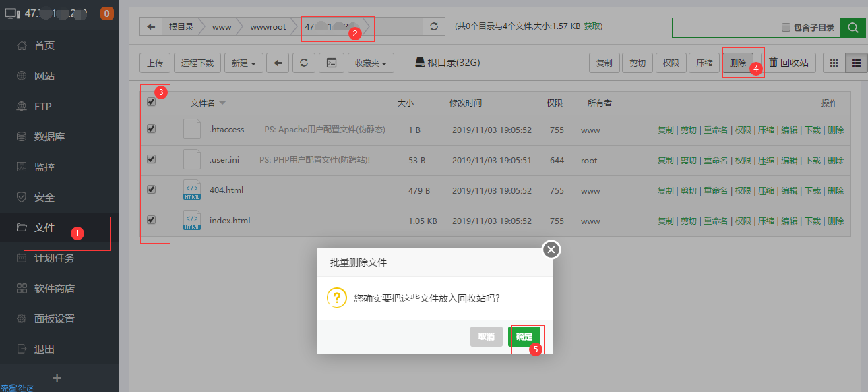
Task: Click the toolbar back arrow button
Action: coord(278,63)
